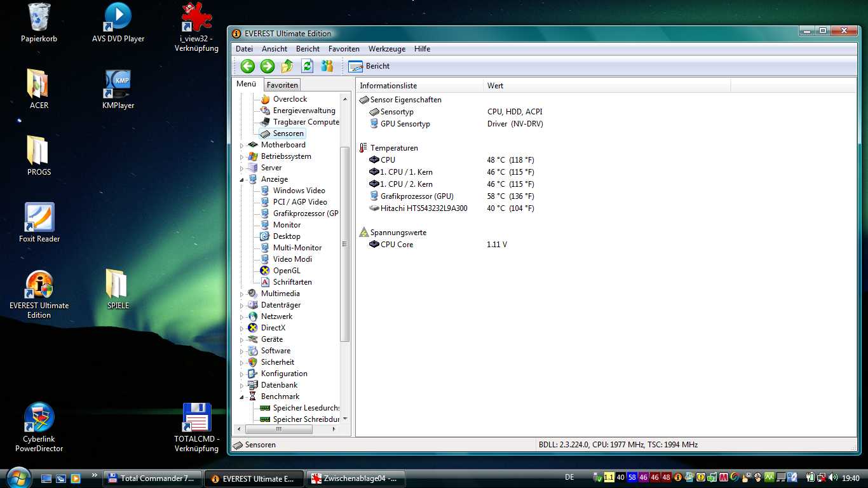Select AVS DVD Player desktop shortcut
The height and width of the screenshot is (488, 868).
[118, 23]
